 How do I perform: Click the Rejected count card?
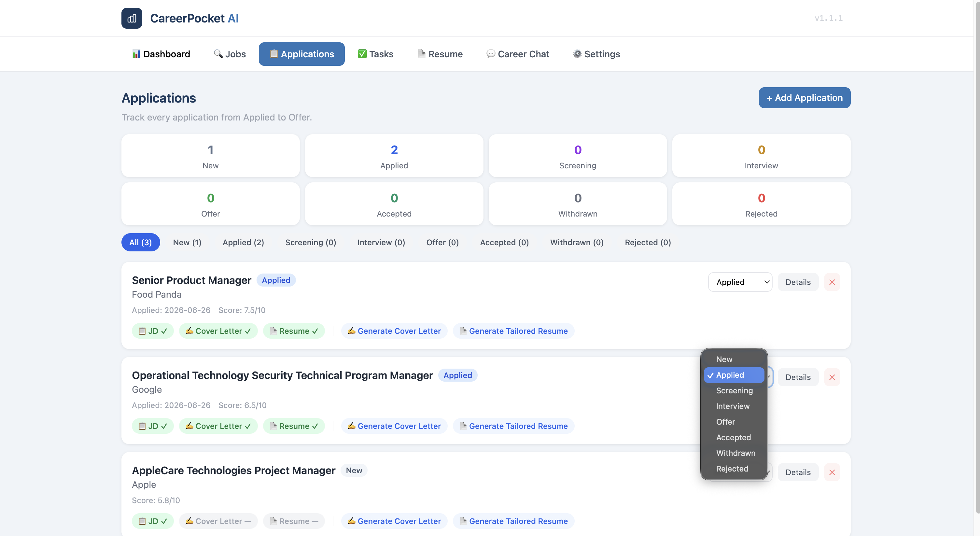761,204
